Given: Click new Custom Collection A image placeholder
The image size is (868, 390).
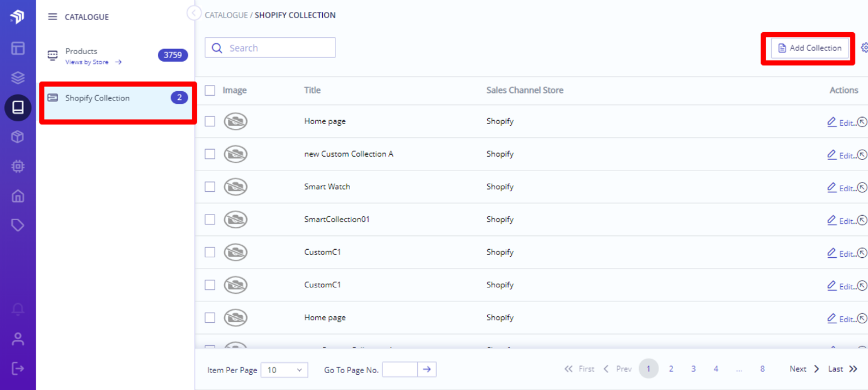Looking at the screenshot, I should pyautogui.click(x=235, y=154).
